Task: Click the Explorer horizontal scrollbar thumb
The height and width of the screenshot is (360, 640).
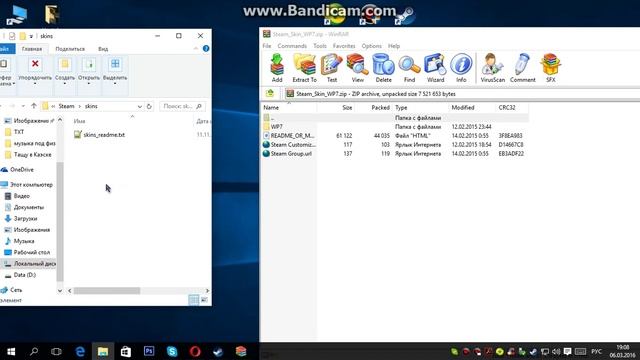Action: click(107, 291)
